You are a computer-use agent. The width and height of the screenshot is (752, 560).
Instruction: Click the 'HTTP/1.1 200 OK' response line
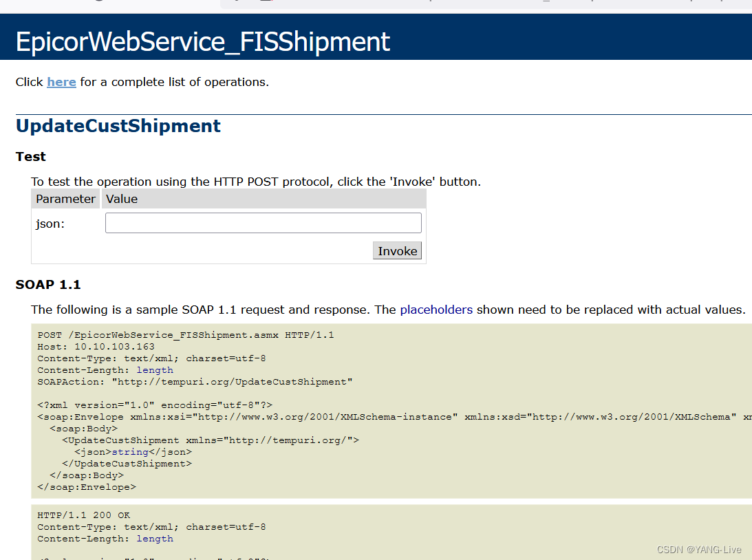83,515
